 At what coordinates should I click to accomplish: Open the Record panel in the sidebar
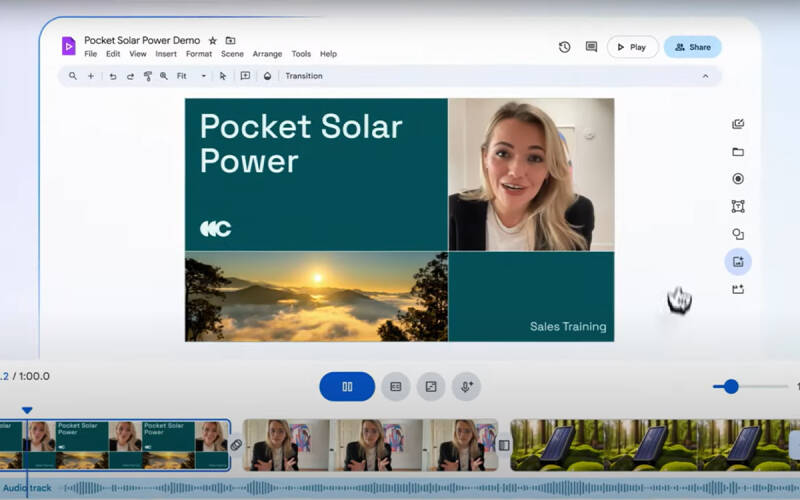pyautogui.click(x=738, y=179)
